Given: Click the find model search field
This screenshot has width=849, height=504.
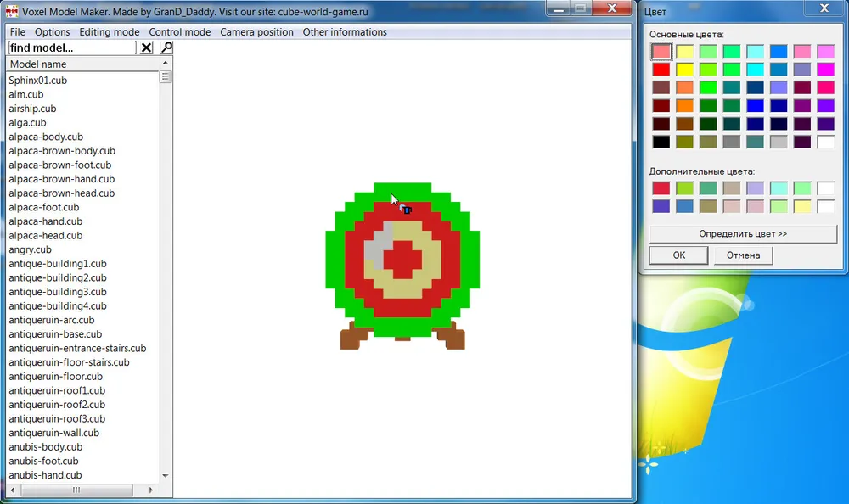Looking at the screenshot, I should click(71, 48).
